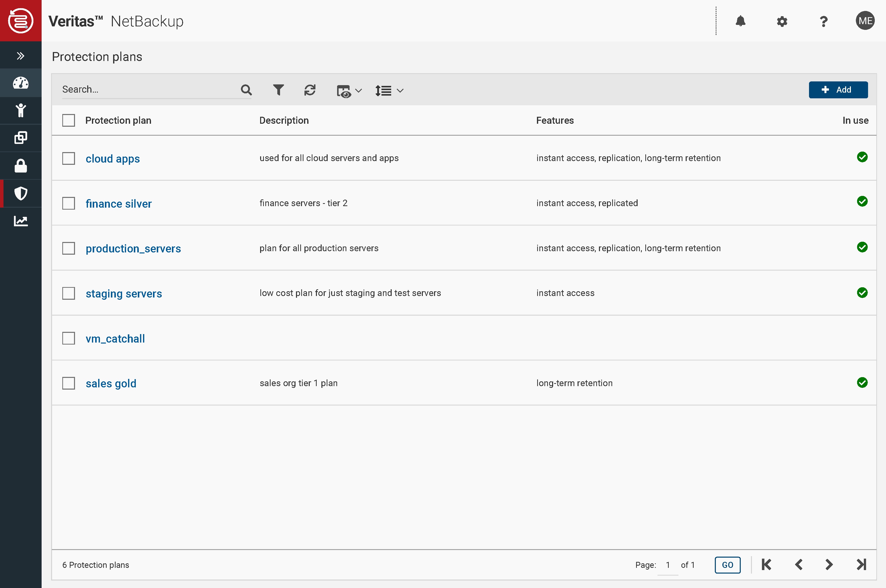Select the vm_catchall row checkbox

click(x=69, y=338)
